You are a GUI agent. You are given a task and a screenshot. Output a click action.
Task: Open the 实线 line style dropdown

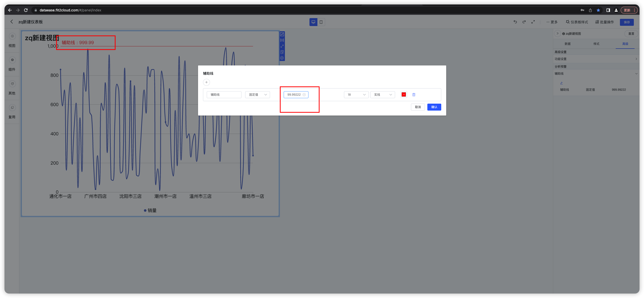pyautogui.click(x=382, y=94)
